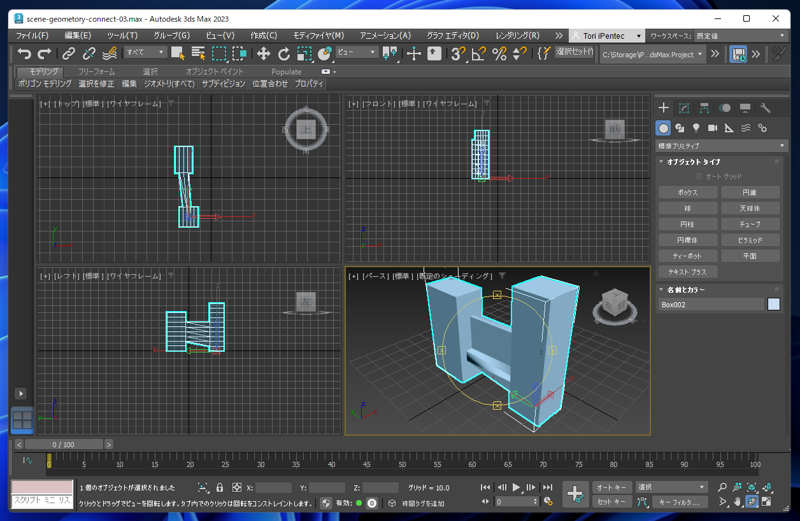
Task: Activate the Bind to Space Warp tool
Action: point(109,54)
